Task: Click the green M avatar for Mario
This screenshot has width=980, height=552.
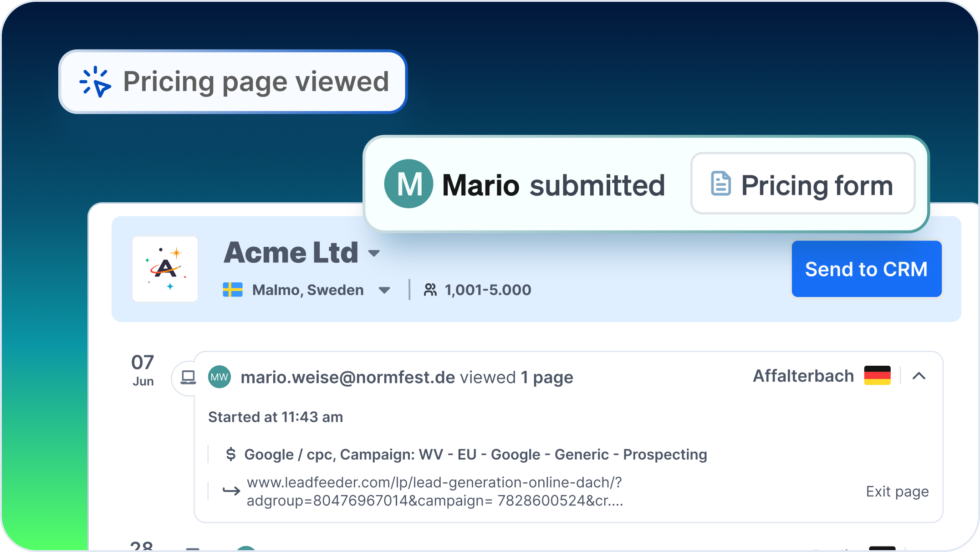Action: (408, 184)
